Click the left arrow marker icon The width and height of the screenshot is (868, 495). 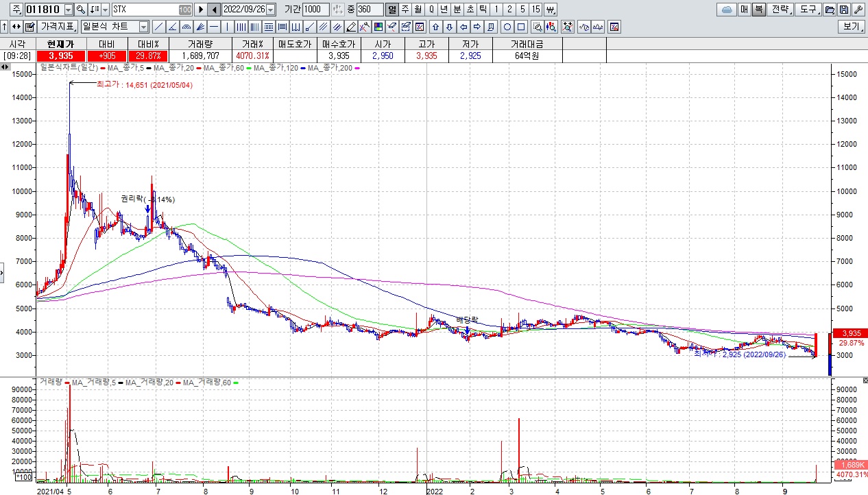pyautogui.click(x=463, y=27)
